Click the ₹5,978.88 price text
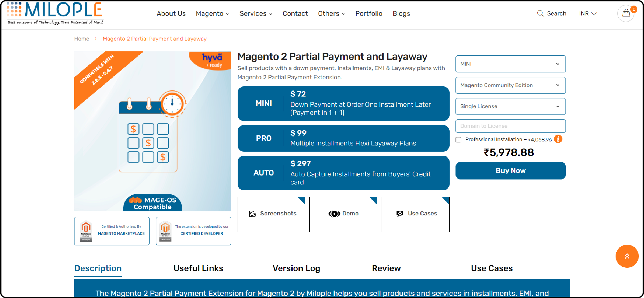The height and width of the screenshot is (298, 644). tap(509, 153)
